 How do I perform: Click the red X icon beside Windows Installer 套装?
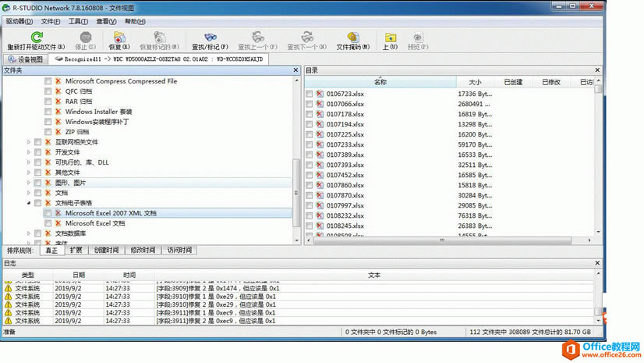[58, 112]
